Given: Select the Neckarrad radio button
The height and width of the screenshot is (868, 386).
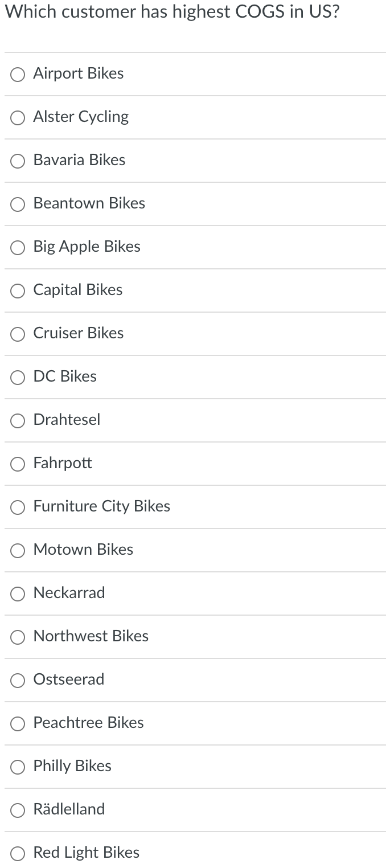Looking at the screenshot, I should coord(17,594).
